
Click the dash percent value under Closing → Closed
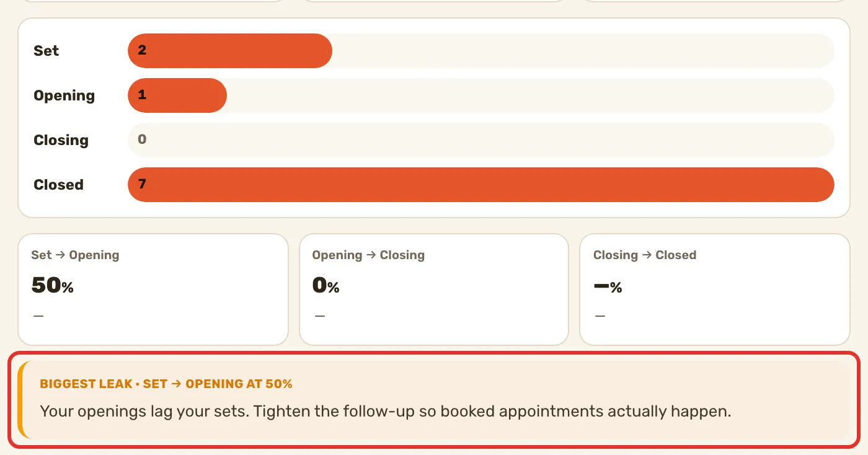608,286
